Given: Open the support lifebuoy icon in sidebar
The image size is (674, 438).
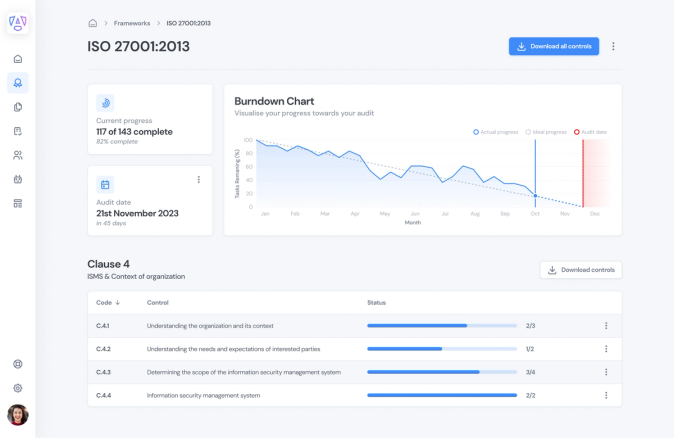Looking at the screenshot, I should [18, 364].
